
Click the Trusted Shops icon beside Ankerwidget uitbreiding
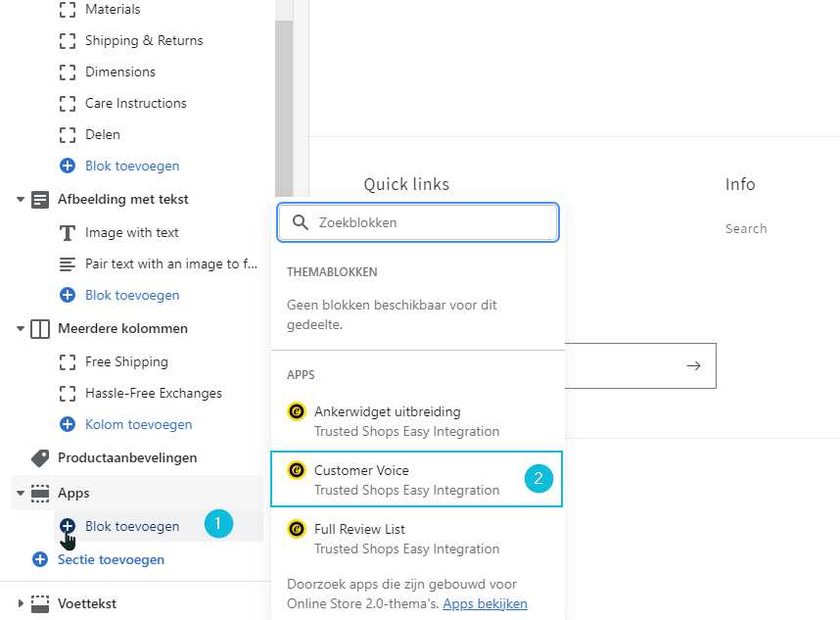pos(296,412)
